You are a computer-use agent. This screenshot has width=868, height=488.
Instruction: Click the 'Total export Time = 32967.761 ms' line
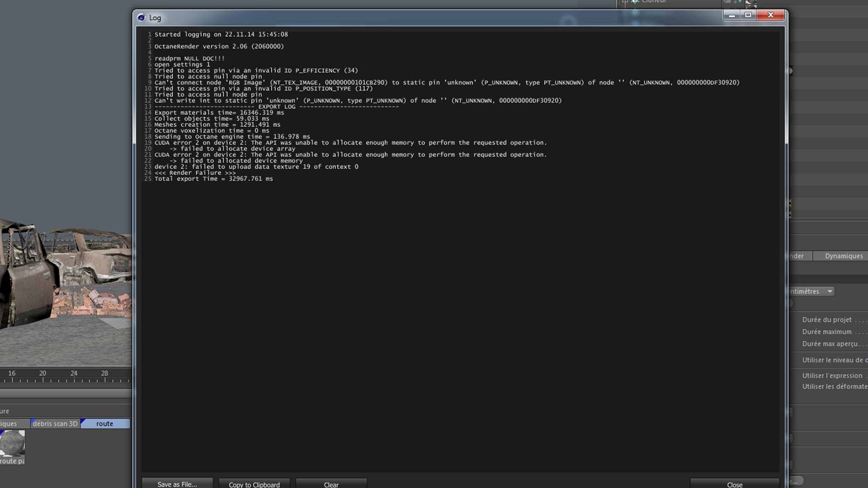click(x=214, y=178)
